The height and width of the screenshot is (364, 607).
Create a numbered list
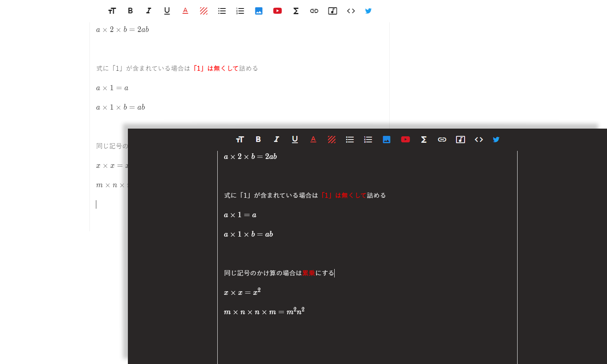(x=368, y=139)
